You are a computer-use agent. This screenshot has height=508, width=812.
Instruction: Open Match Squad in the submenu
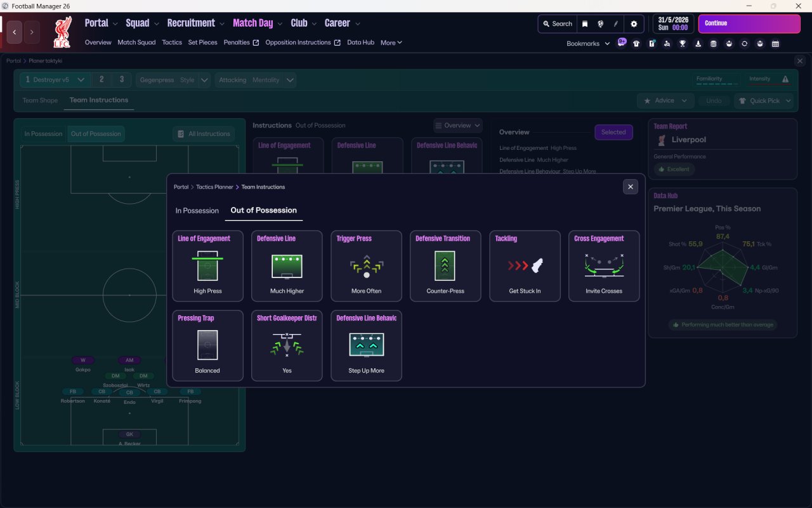pos(136,43)
